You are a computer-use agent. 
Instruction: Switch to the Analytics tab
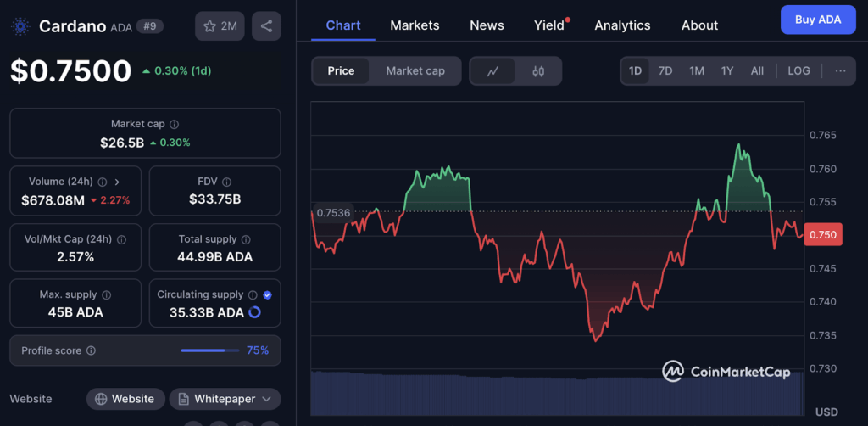pyautogui.click(x=622, y=25)
